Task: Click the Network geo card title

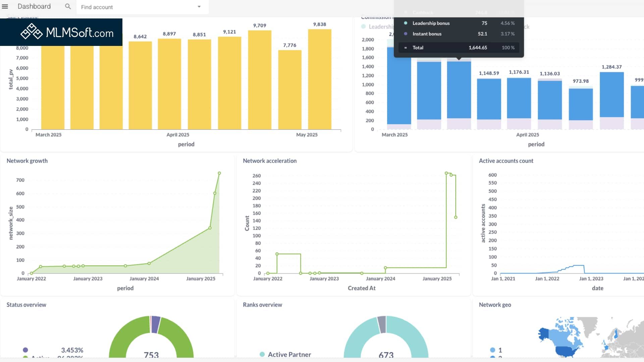Action: click(x=495, y=305)
